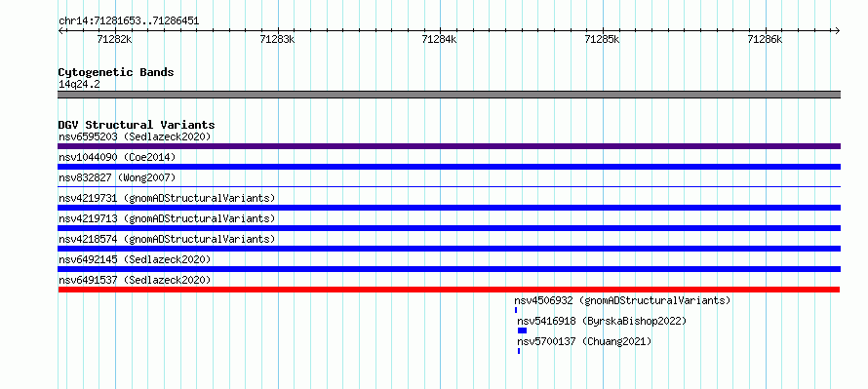Select the small nsv4506932 variant mark

[x=516, y=310]
